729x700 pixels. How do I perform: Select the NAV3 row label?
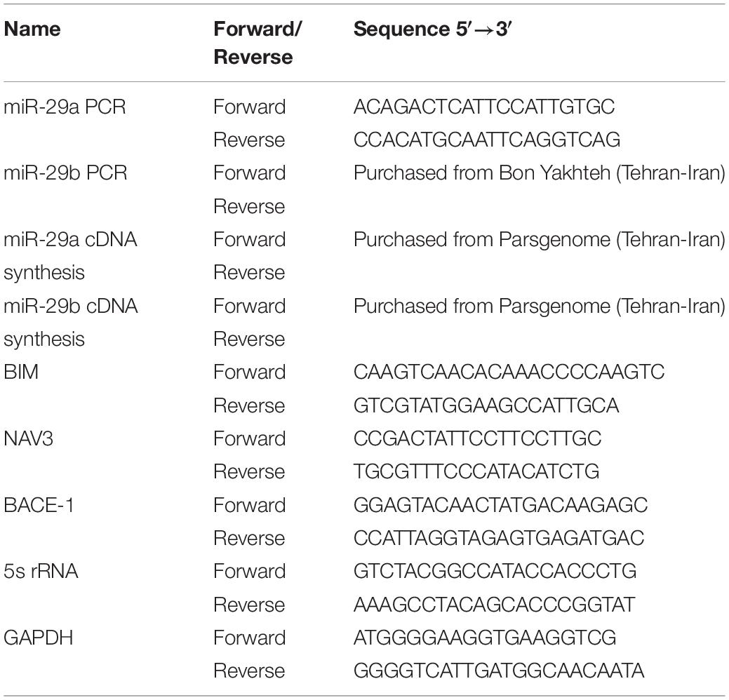pyautogui.click(x=28, y=439)
